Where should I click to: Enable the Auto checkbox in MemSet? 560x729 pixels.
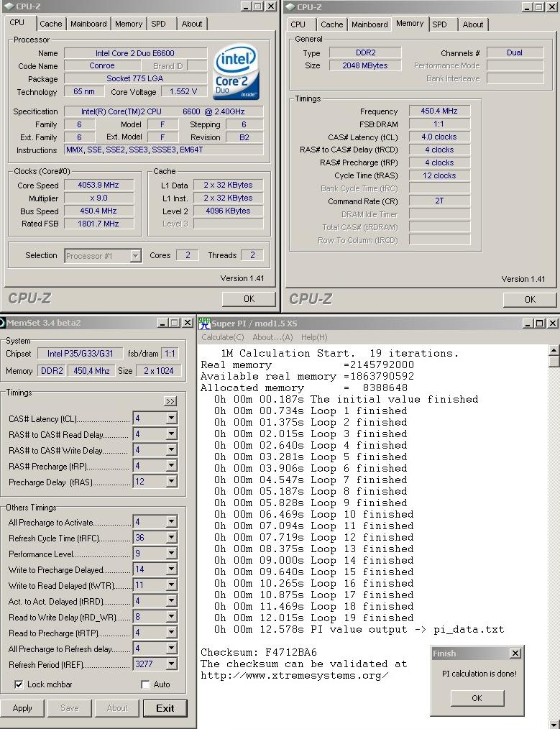coord(145,684)
